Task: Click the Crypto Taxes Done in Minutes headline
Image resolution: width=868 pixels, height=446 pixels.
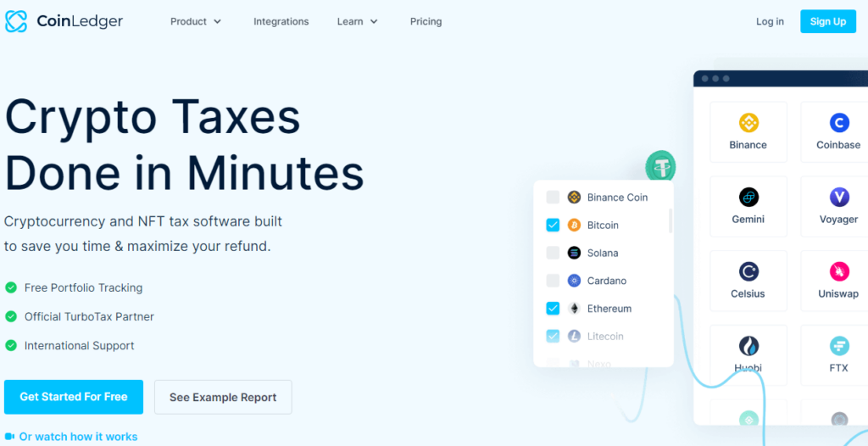Action: pos(184,144)
